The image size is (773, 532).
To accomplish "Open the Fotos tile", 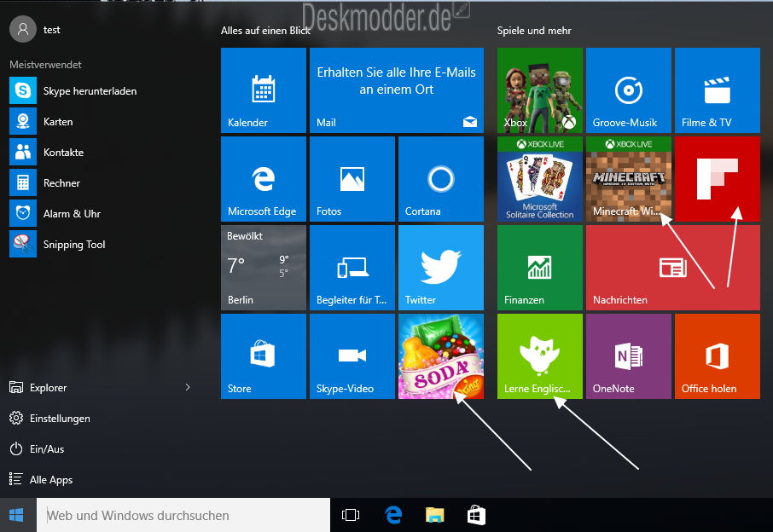I will point(352,179).
